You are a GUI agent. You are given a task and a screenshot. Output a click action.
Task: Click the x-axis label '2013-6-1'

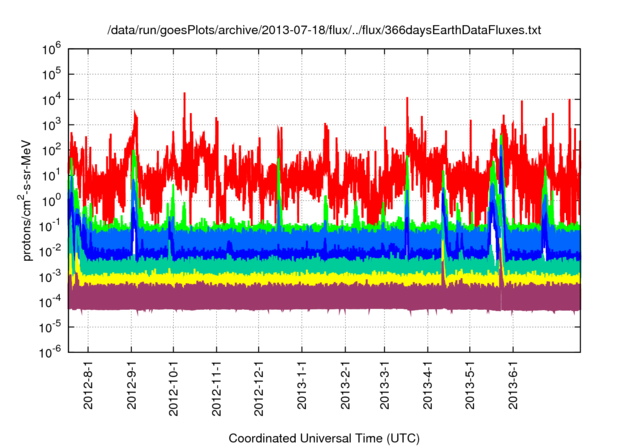(x=513, y=387)
